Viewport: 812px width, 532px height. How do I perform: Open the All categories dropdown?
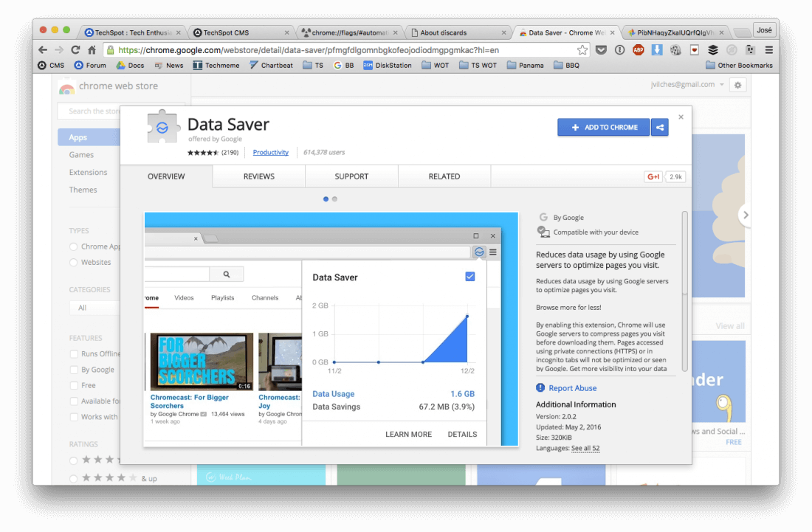(95, 308)
